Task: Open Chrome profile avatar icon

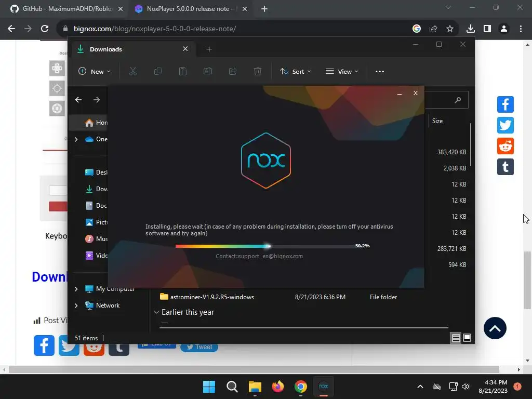Action: [x=504, y=29]
